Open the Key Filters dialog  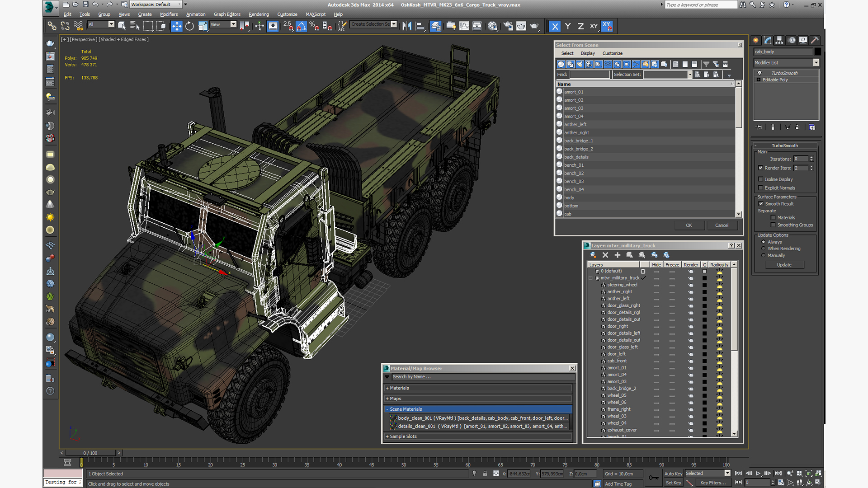tap(713, 483)
